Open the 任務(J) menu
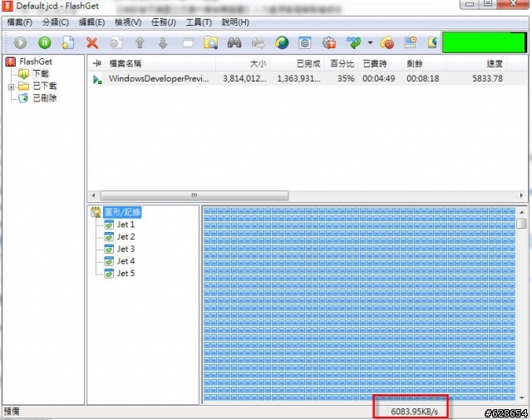This screenshot has width=532, height=420. tap(164, 22)
